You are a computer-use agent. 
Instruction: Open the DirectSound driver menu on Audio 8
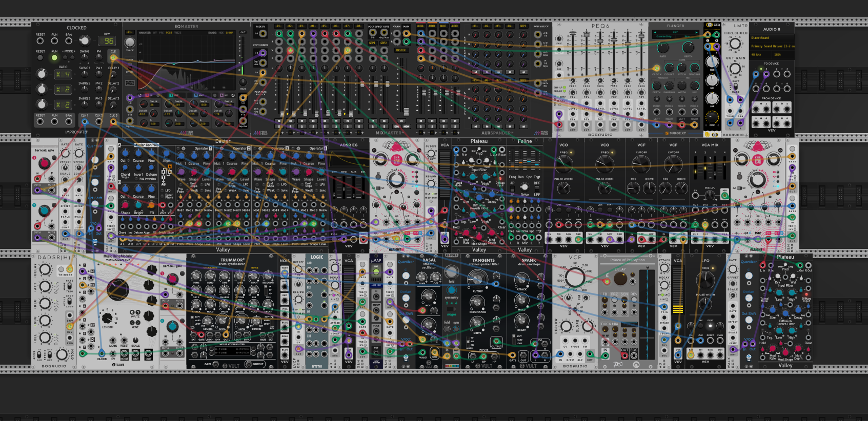coord(772,38)
